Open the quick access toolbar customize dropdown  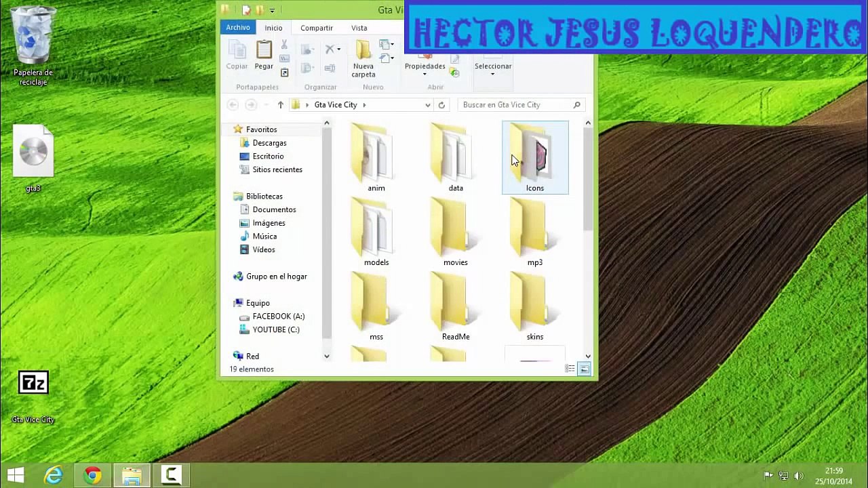272,10
